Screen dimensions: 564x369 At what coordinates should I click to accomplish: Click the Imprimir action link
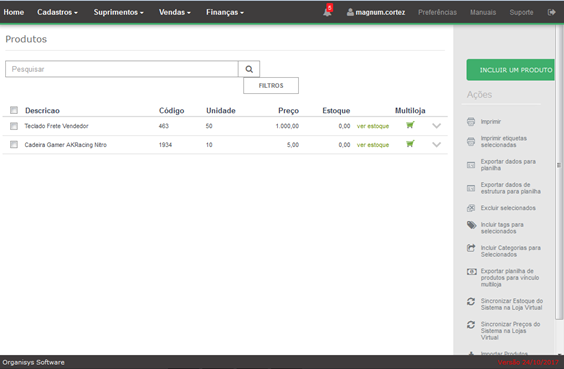[491, 122]
